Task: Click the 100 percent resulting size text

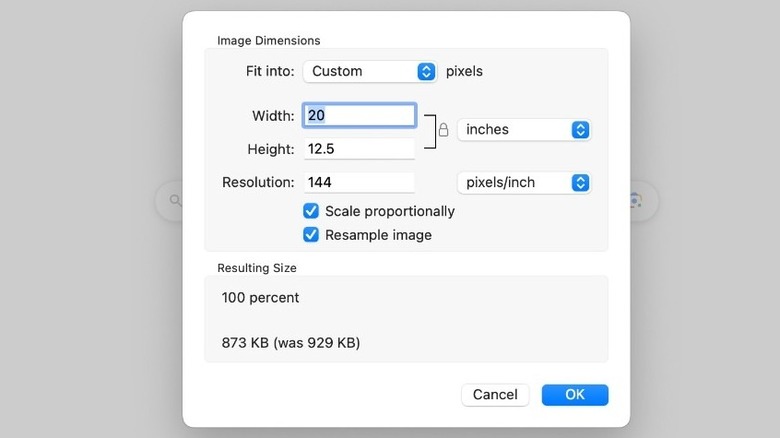Action: coord(260,297)
